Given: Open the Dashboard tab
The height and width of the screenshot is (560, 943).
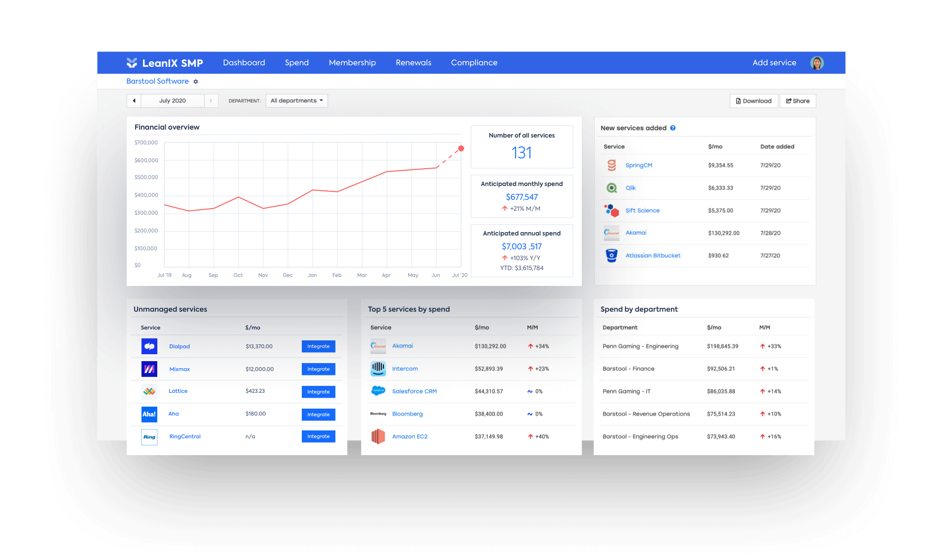Looking at the screenshot, I should [x=244, y=63].
